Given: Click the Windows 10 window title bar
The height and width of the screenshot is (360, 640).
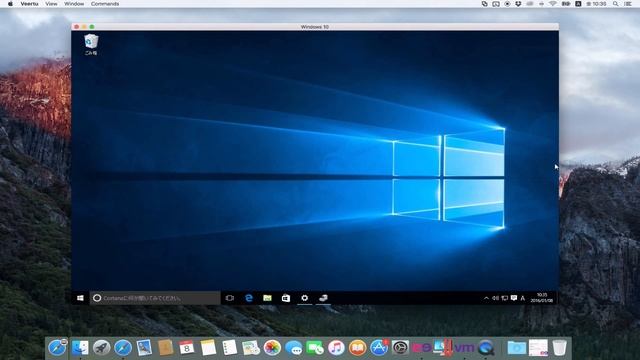Looking at the screenshot, I should [315, 27].
